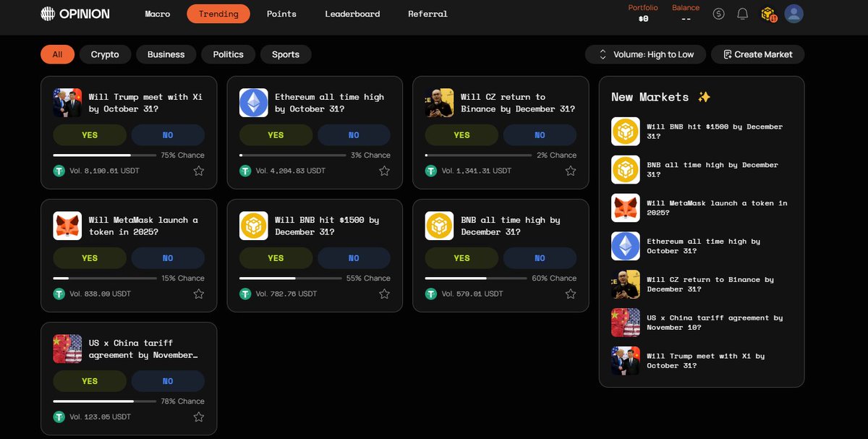This screenshot has width=868, height=439.
Task: Go to the Macro tab
Action: pos(158,14)
